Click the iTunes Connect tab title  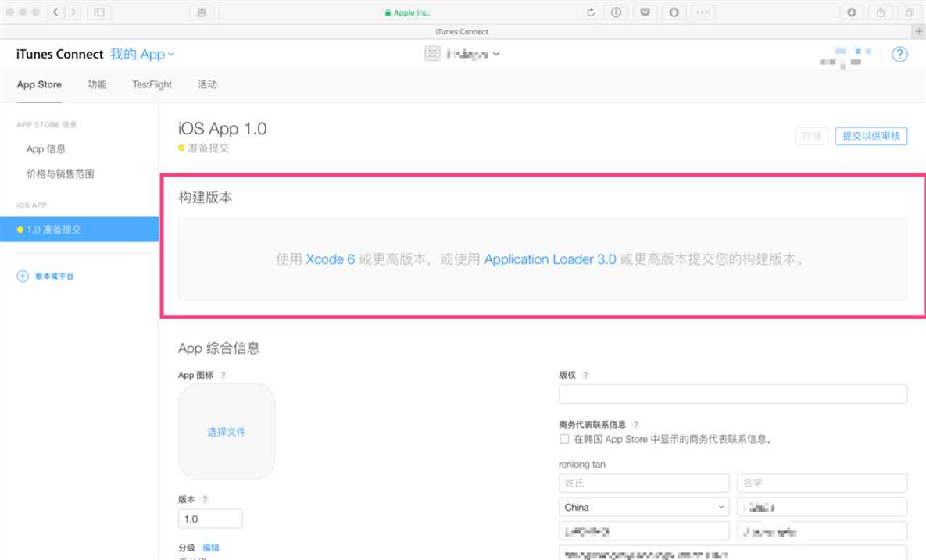(x=462, y=32)
